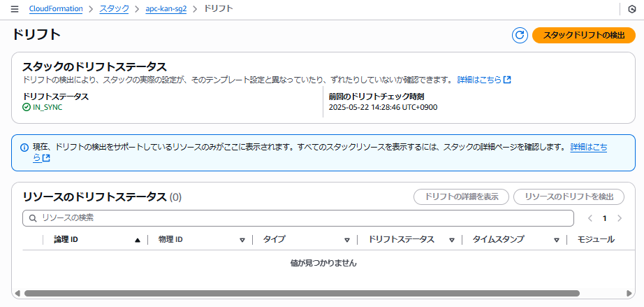Open the hexagon settings icon at top right
The height and width of the screenshot is (307, 644).
point(633,9)
